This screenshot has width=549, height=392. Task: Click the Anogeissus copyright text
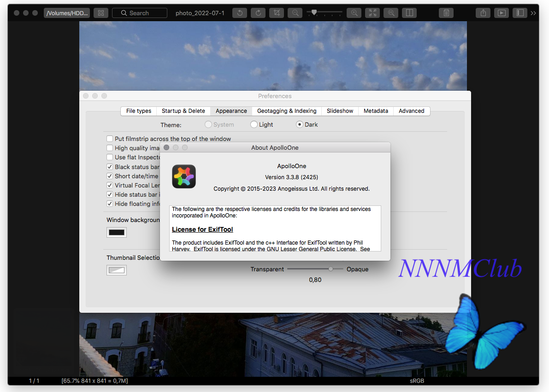(x=291, y=189)
